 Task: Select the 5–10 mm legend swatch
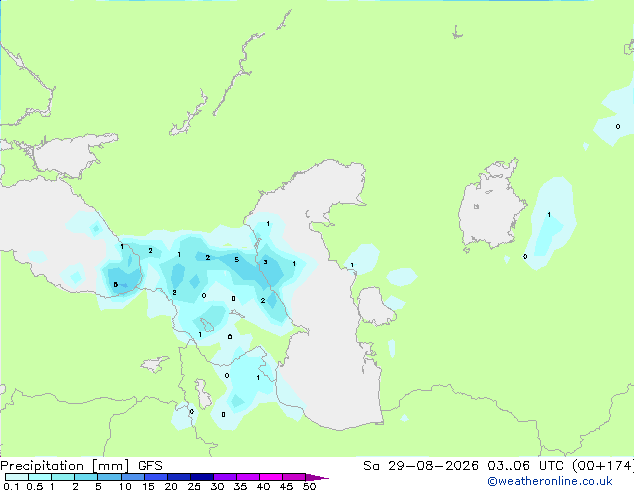(109, 477)
